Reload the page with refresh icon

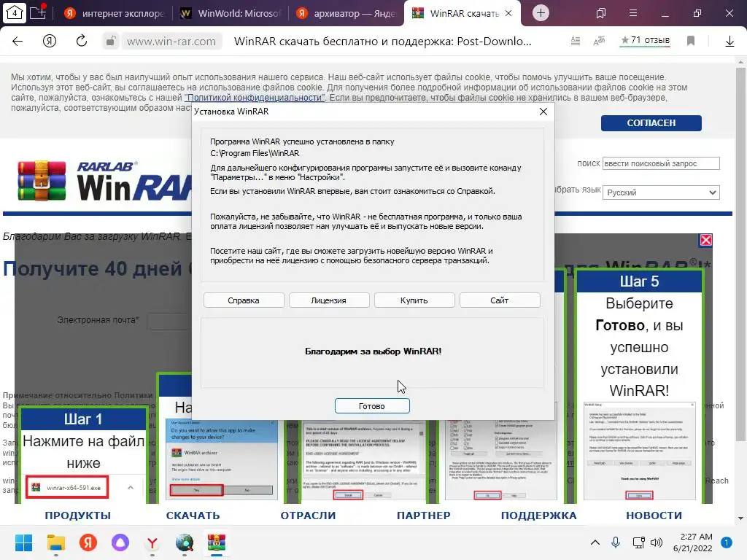coord(82,42)
